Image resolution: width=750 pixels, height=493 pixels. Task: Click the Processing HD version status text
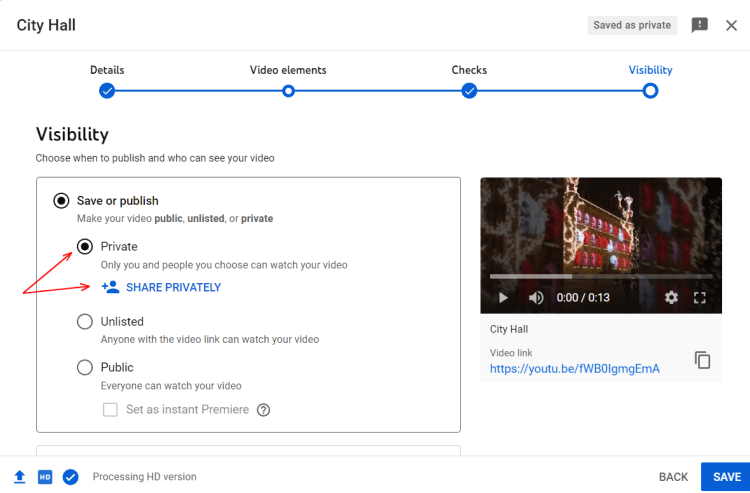click(x=144, y=477)
